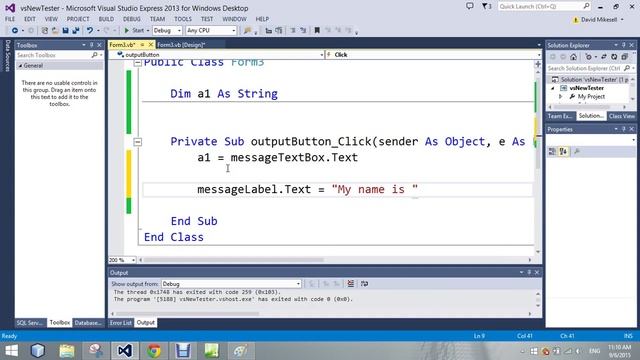
Task: Close the Form3.vb editor tab
Action: (x=151, y=45)
